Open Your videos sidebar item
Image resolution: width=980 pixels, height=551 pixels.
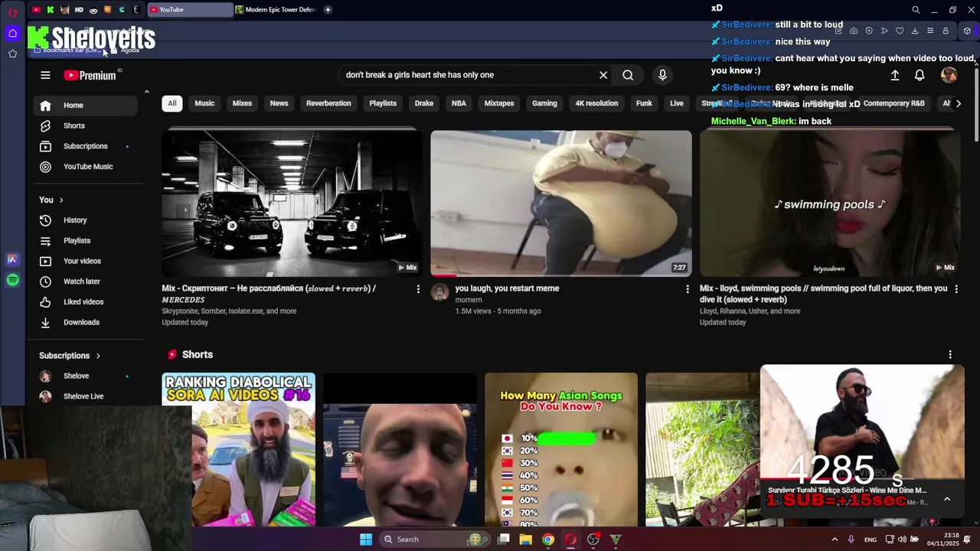click(86, 261)
